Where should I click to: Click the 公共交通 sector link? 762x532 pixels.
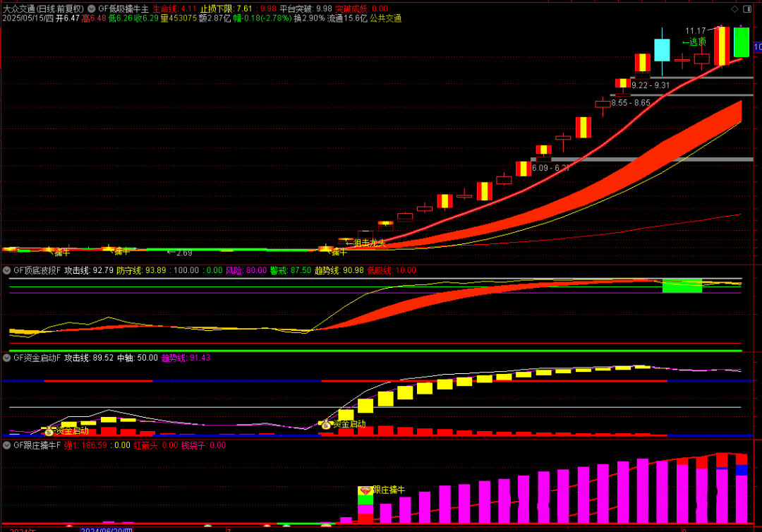[385, 18]
